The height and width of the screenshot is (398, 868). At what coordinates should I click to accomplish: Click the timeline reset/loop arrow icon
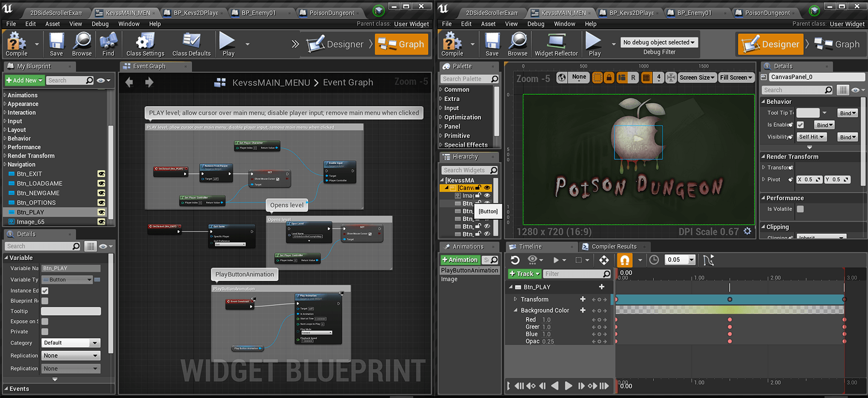(x=515, y=260)
